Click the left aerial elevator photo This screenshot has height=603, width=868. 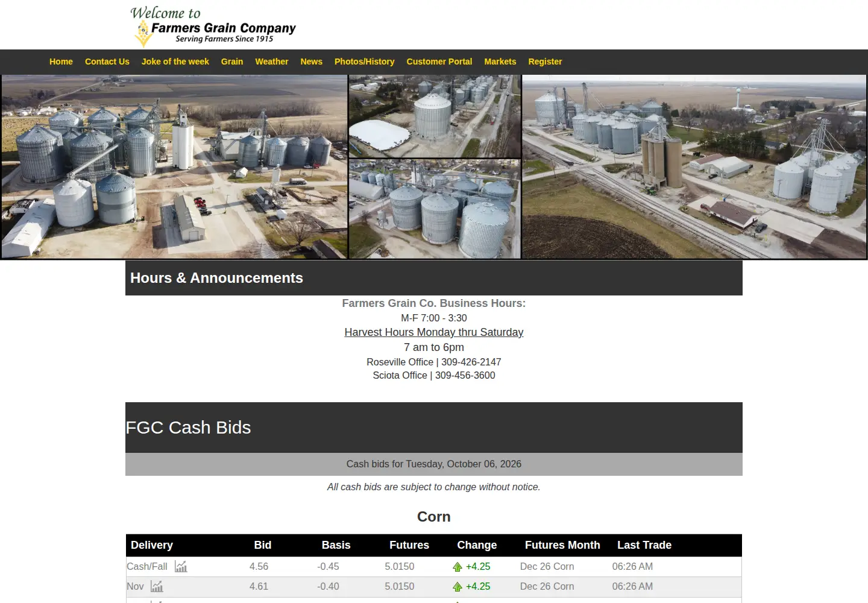pyautogui.click(x=174, y=167)
